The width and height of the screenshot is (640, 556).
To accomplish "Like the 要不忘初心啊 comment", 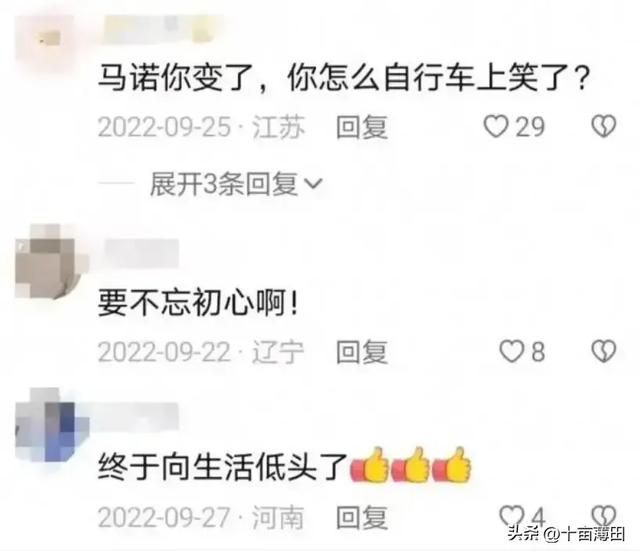I will (x=512, y=351).
